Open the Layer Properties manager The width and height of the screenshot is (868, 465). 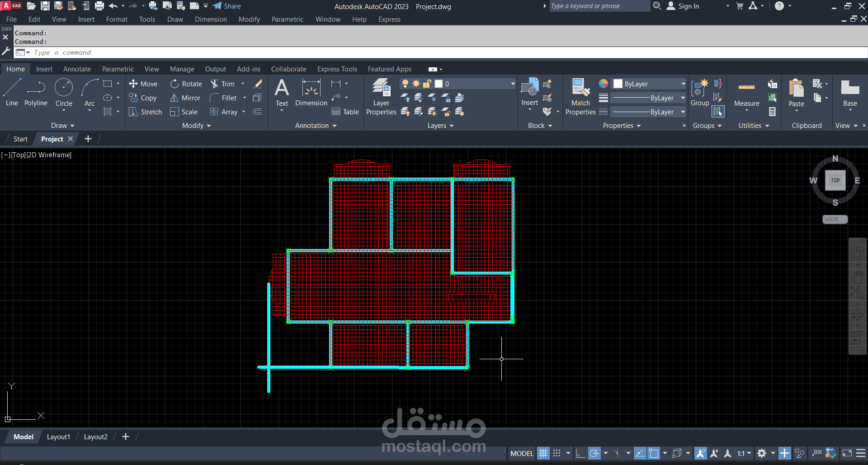point(381,96)
